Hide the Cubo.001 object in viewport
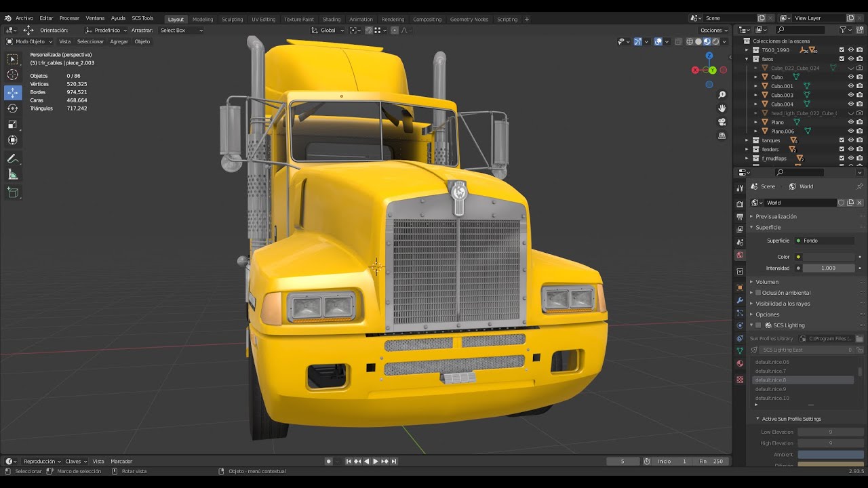This screenshot has width=868, height=488. (x=850, y=86)
